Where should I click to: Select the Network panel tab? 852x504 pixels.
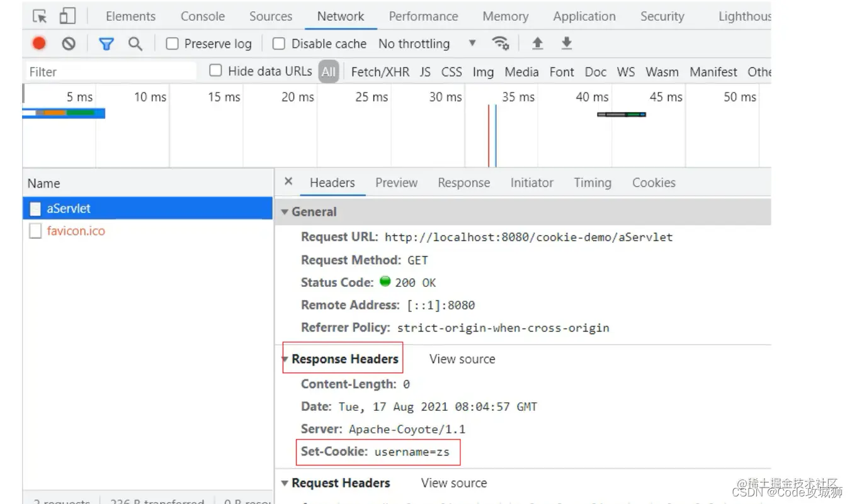tap(341, 16)
